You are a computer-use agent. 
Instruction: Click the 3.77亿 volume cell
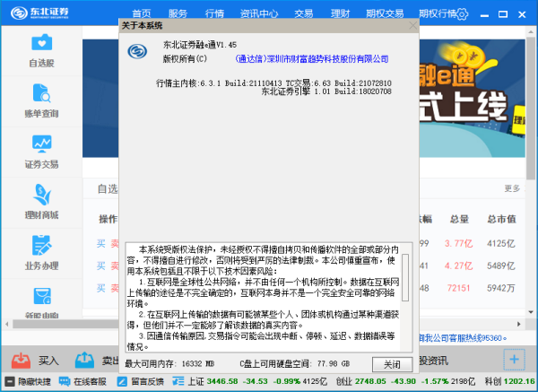coord(459,243)
